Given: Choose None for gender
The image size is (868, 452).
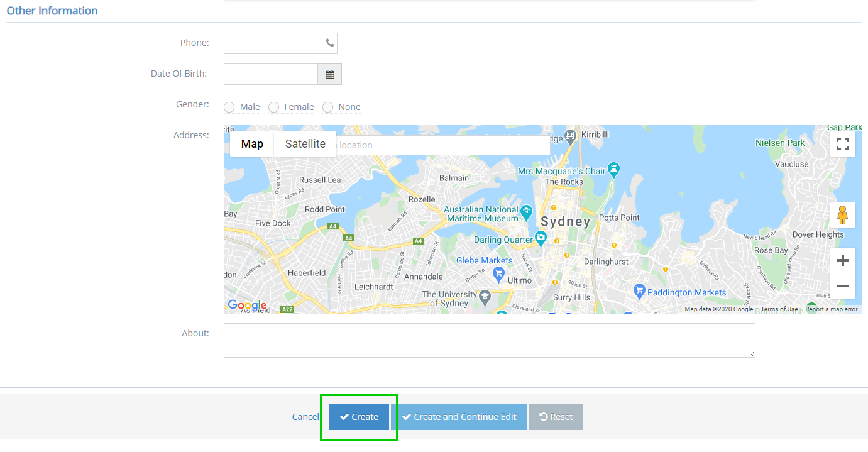Looking at the screenshot, I should point(327,107).
